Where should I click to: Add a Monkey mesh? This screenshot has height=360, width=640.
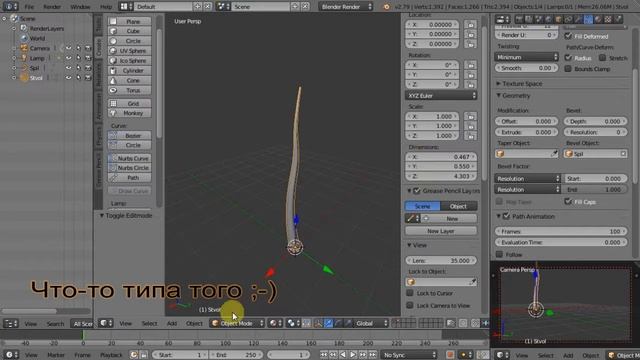point(129,113)
